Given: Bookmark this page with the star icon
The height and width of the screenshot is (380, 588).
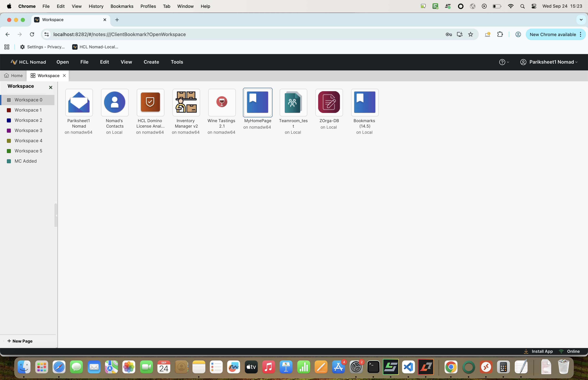Looking at the screenshot, I should [470, 35].
